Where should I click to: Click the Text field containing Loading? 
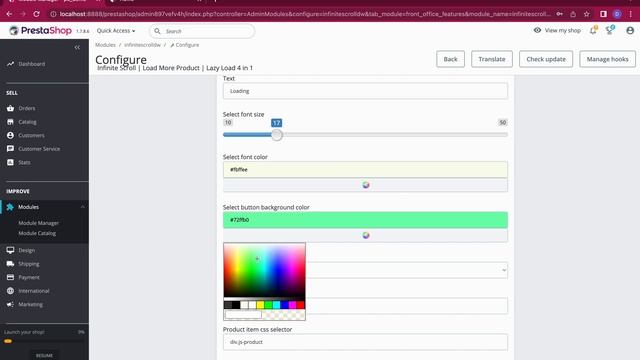coord(365,91)
